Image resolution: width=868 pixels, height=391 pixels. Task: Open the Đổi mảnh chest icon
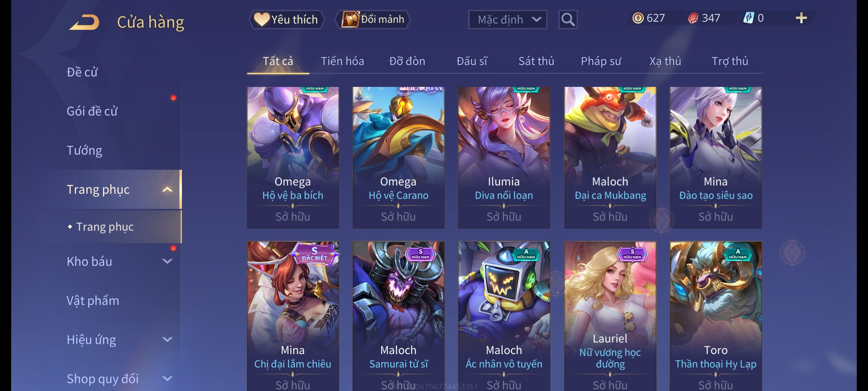click(x=350, y=19)
